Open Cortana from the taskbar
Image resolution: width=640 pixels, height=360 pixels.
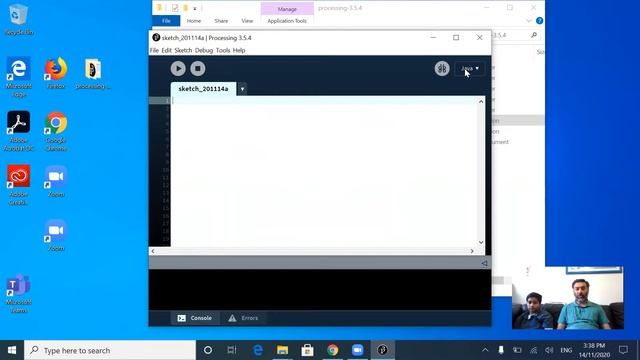pyautogui.click(x=208, y=350)
